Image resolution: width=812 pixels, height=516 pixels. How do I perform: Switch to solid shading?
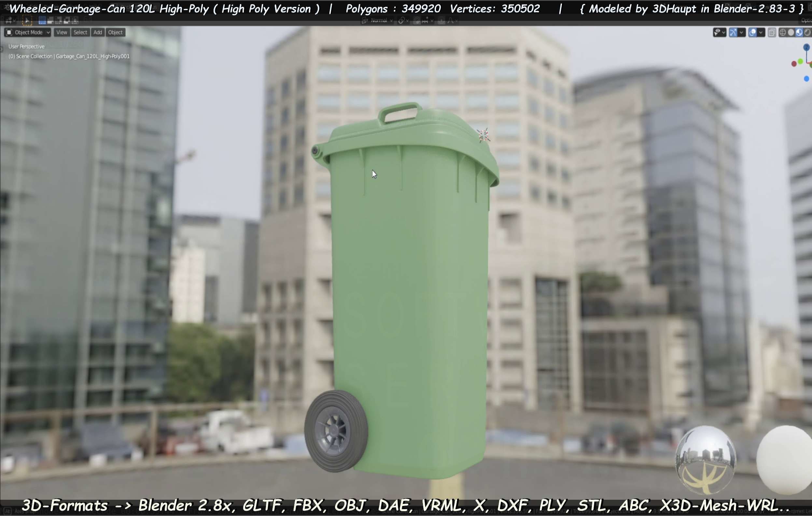[791, 33]
